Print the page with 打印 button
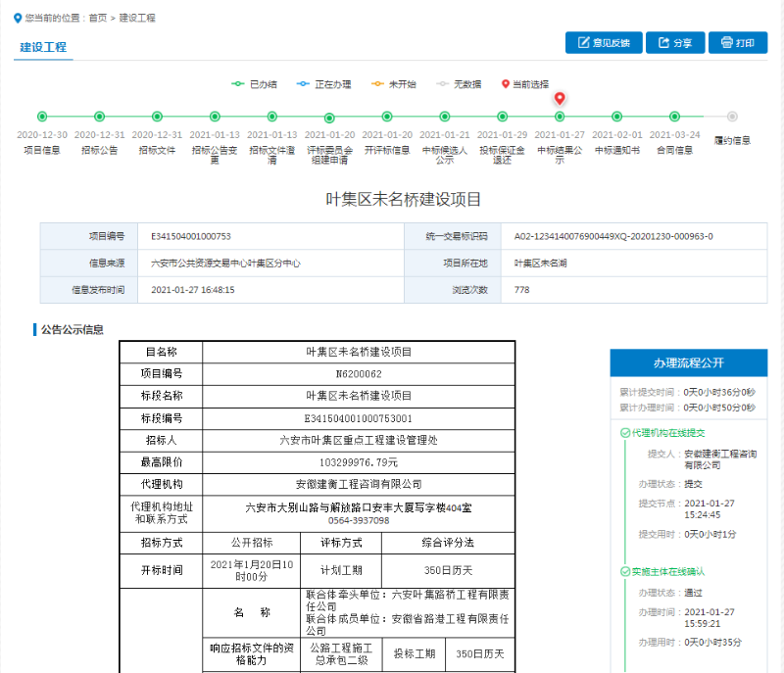The width and height of the screenshot is (784, 673). click(738, 42)
